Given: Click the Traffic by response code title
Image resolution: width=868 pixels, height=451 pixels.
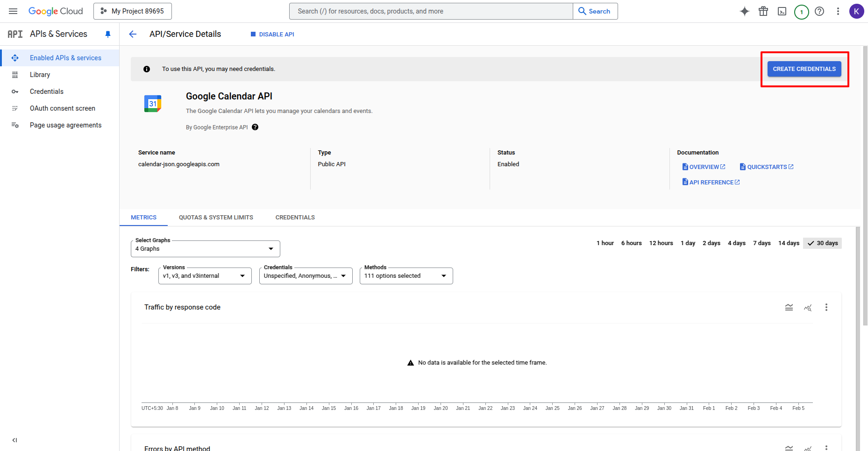Looking at the screenshot, I should [x=182, y=307].
